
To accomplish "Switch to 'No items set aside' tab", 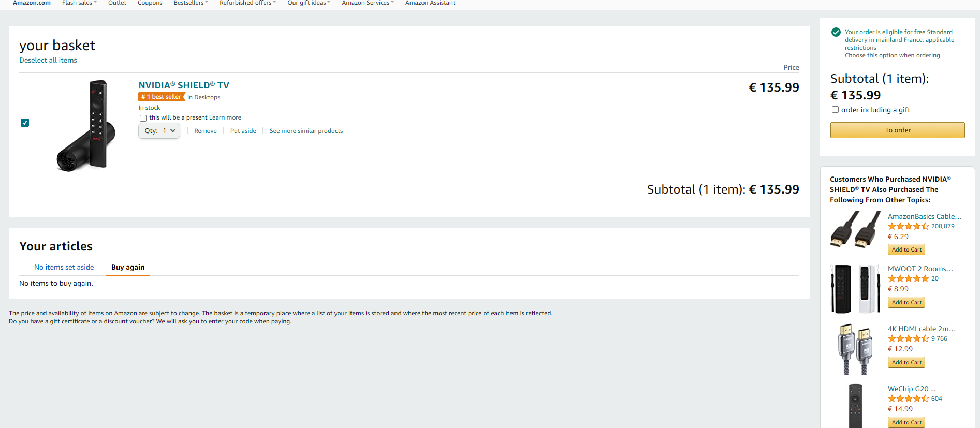I will [64, 267].
